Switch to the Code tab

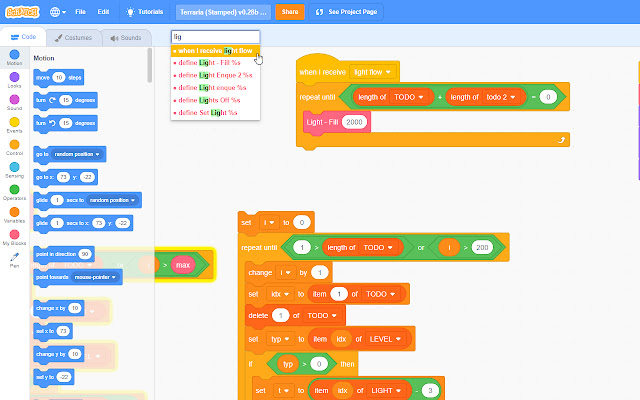[23, 37]
